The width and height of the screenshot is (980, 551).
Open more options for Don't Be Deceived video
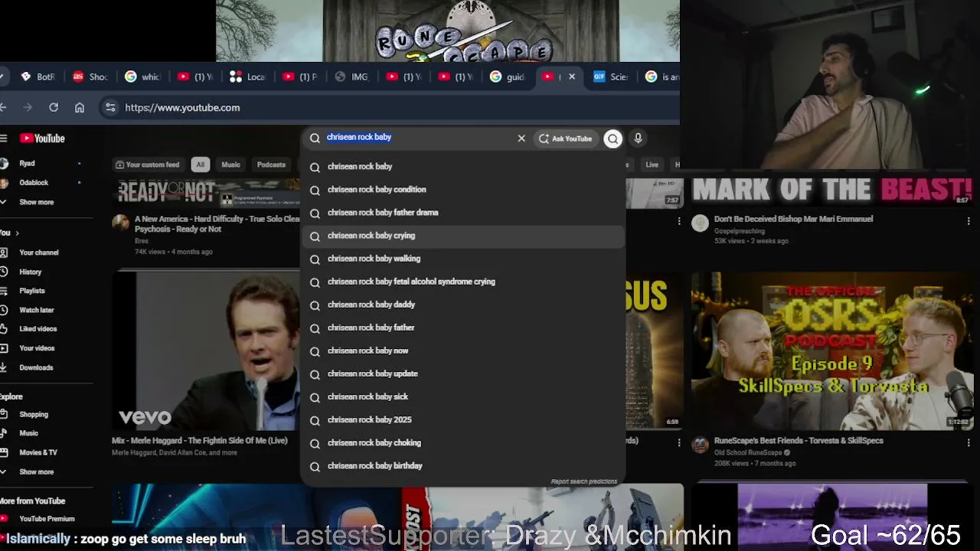pos(969,220)
